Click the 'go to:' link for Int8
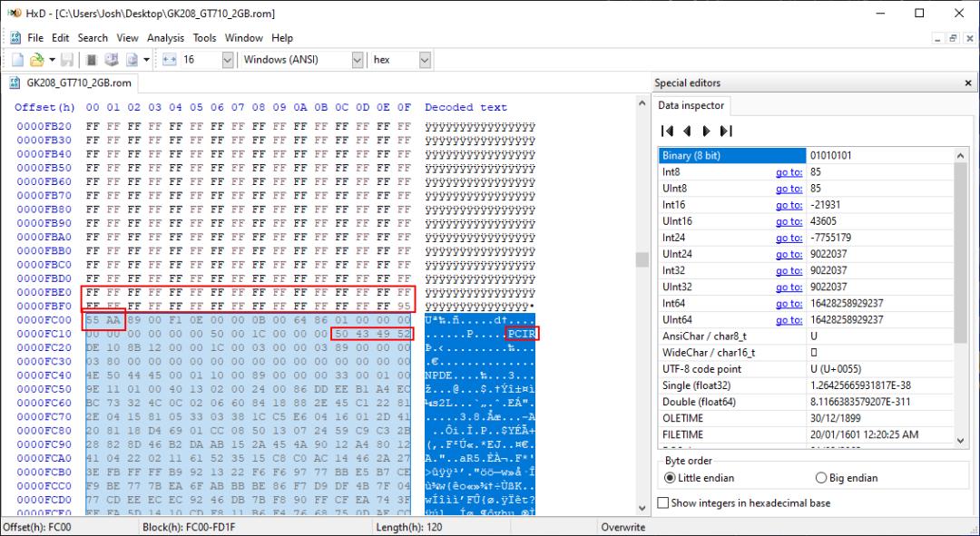 (x=789, y=171)
